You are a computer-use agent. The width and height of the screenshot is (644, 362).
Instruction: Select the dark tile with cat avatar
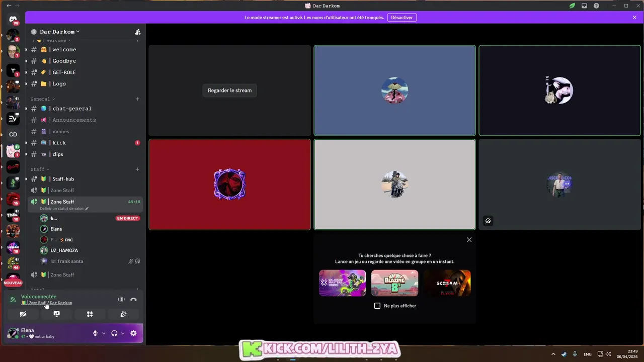tap(559, 90)
